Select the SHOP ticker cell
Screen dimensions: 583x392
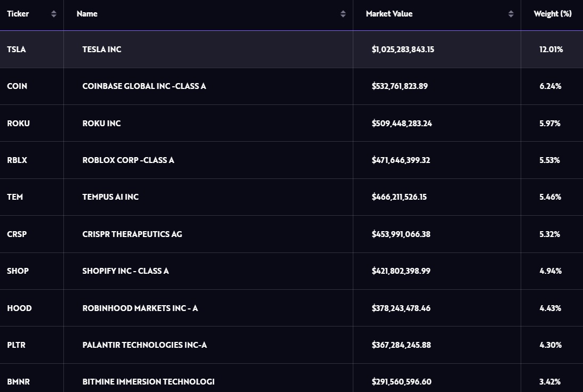pyautogui.click(x=18, y=271)
